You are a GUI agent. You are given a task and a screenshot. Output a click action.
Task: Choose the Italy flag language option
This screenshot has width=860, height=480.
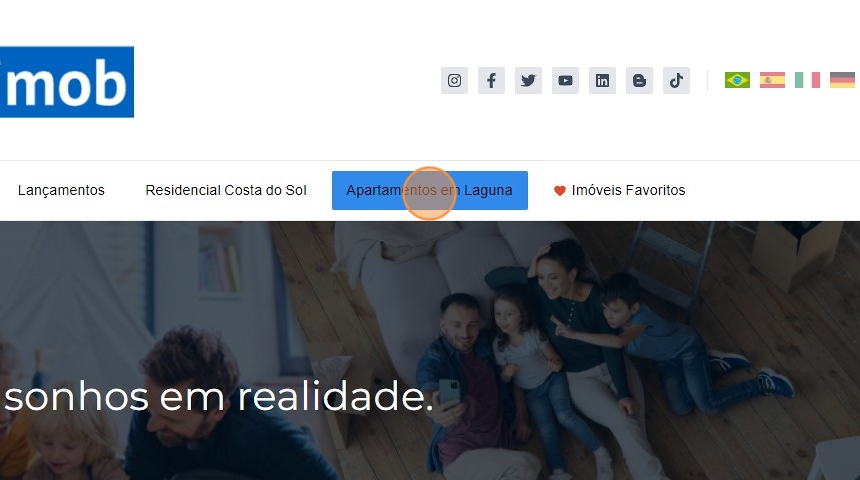coord(807,80)
